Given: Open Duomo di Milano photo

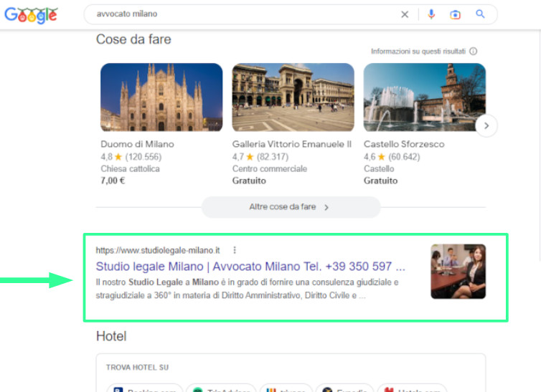Looking at the screenshot, I should pyautogui.click(x=161, y=97).
